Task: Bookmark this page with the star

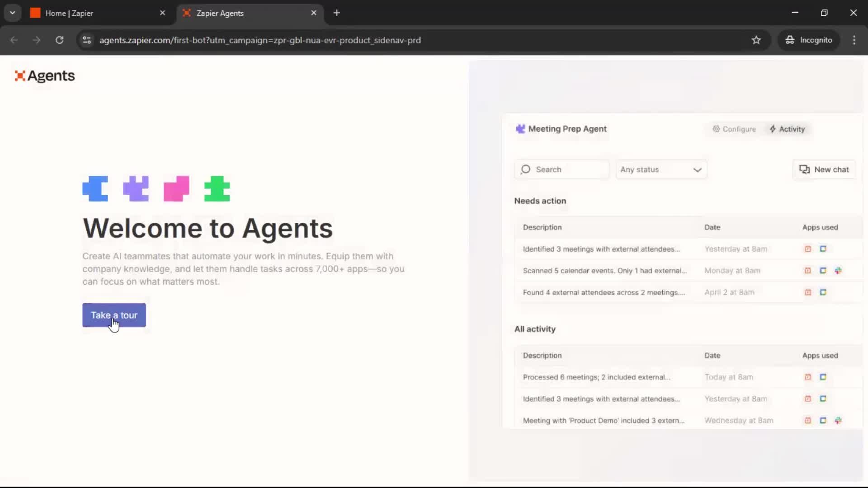Action: 756,40
